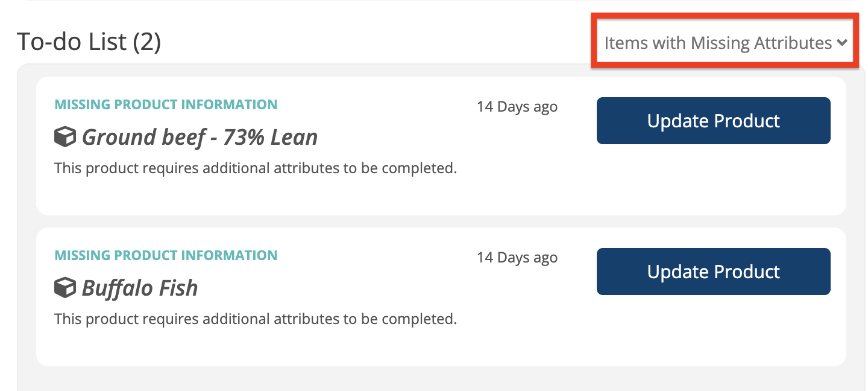Click the attributes description under Ground beef

[256, 168]
